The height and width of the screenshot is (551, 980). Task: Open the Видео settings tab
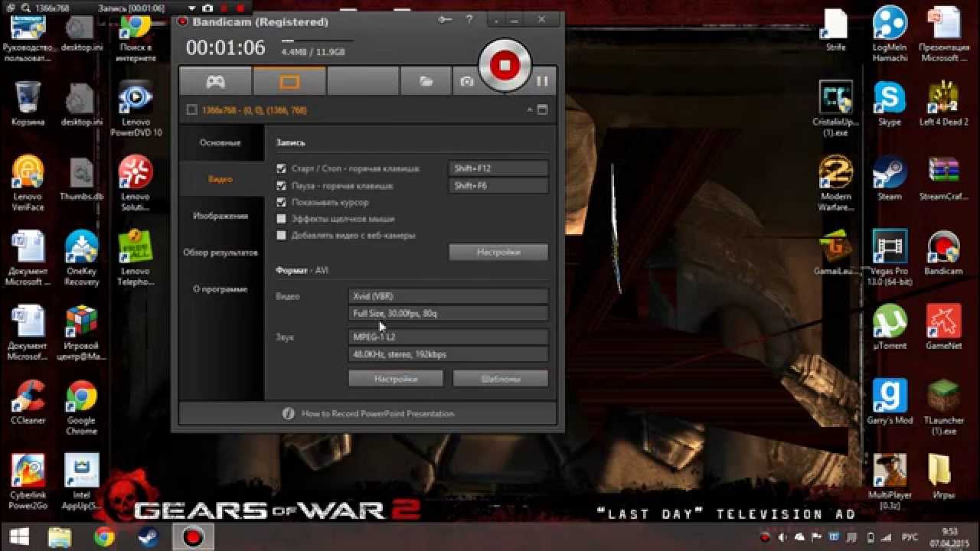click(x=220, y=179)
